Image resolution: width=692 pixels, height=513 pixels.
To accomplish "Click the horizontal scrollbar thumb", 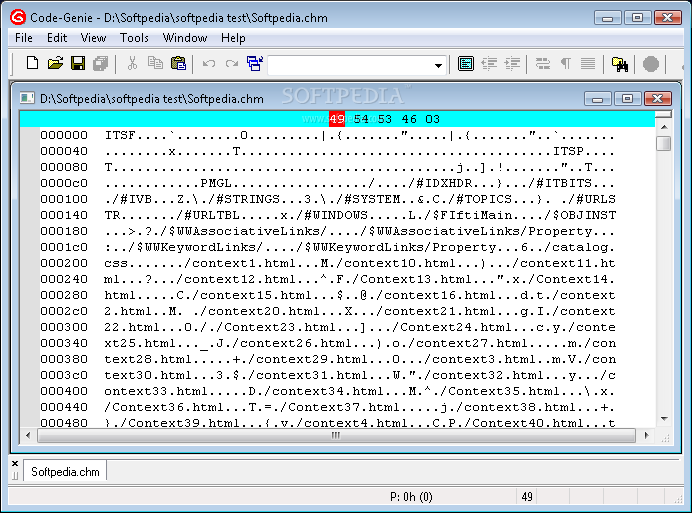I will pos(336,436).
